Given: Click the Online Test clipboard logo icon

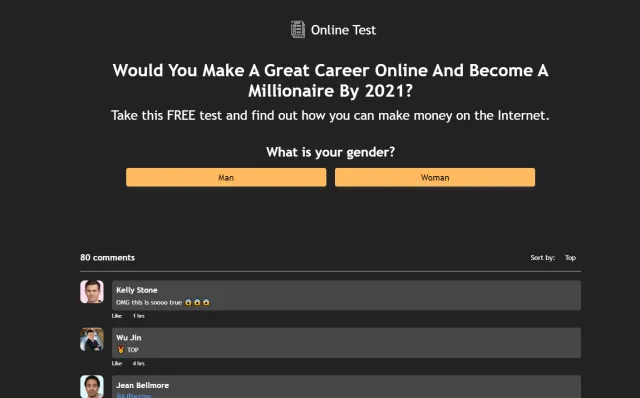Looking at the screenshot, I should point(298,29).
